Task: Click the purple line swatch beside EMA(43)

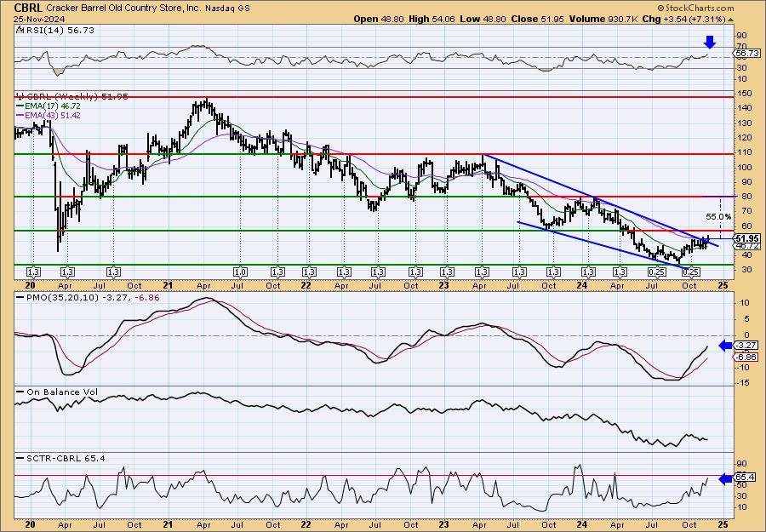Action: coord(20,115)
